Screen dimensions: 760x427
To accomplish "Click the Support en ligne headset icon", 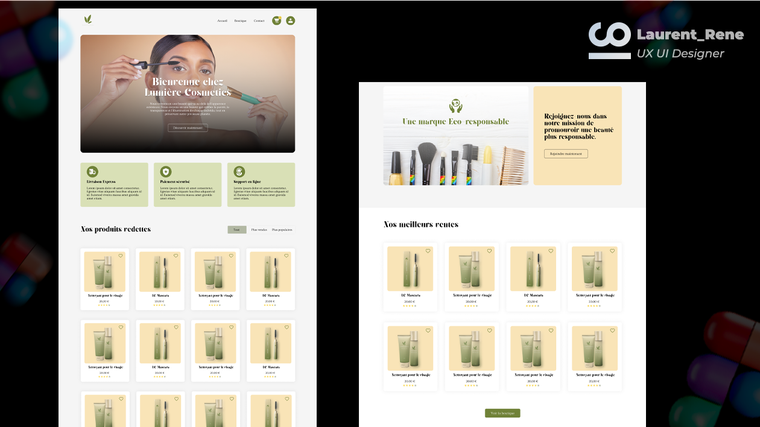I will click(x=239, y=171).
